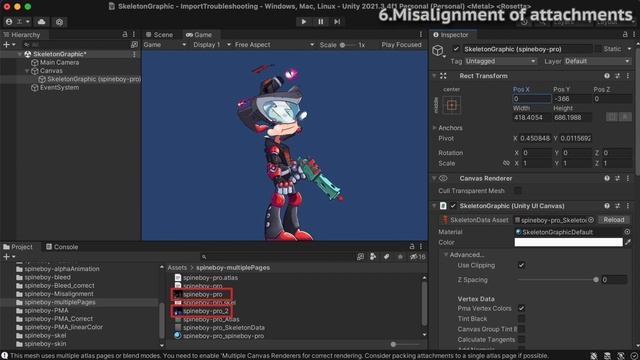
Task: Open the Game view mode dropdown
Action: (165, 44)
